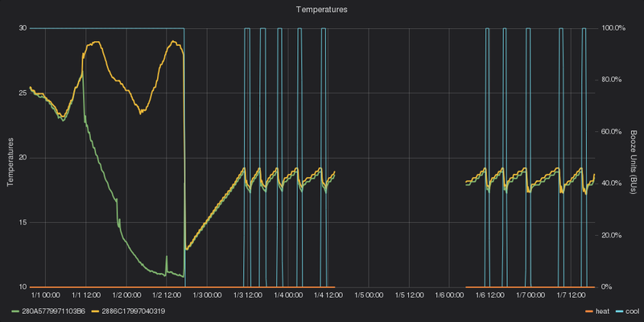The image size is (644, 322).
Task: Click the 1/1 00:00 time axis label
Action: click(x=45, y=295)
